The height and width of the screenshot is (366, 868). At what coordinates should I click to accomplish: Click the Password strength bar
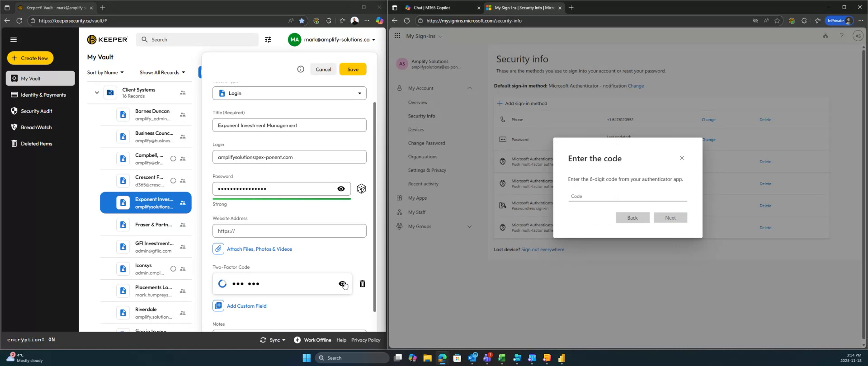[x=282, y=199]
